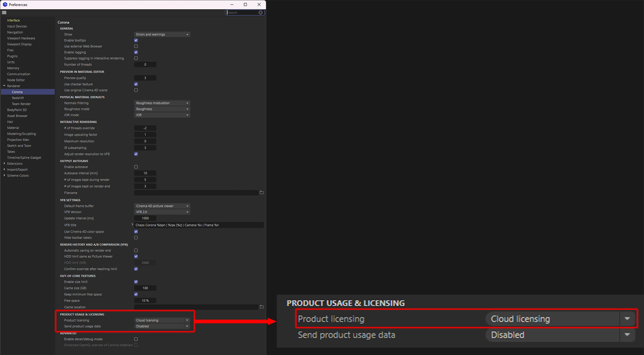Open the hamburger menu icon

[4, 13]
